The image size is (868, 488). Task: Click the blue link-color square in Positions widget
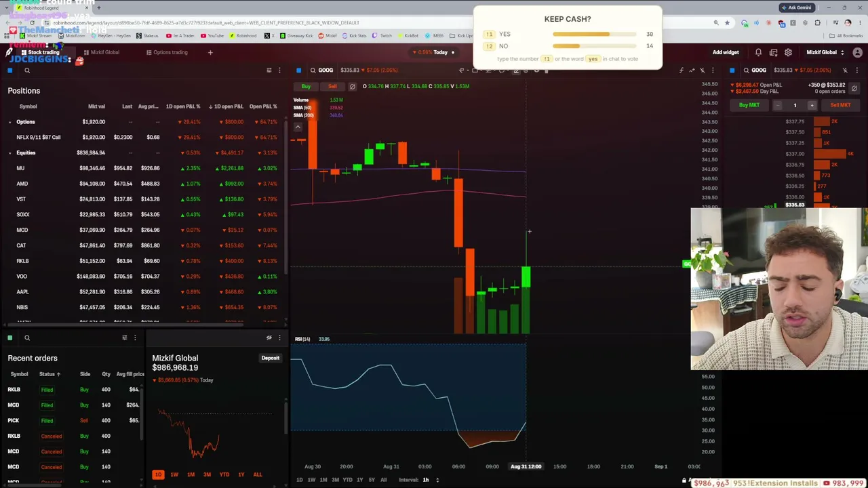[10, 70]
